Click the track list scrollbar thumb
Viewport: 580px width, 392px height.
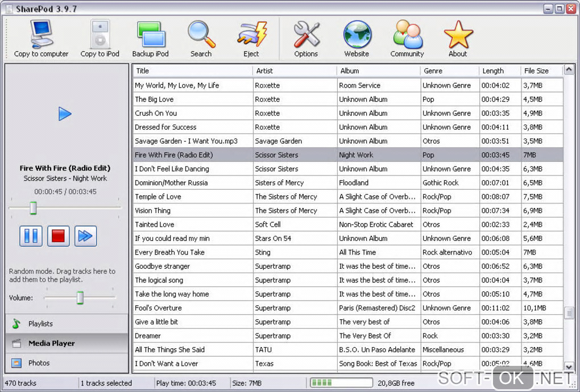click(x=569, y=313)
